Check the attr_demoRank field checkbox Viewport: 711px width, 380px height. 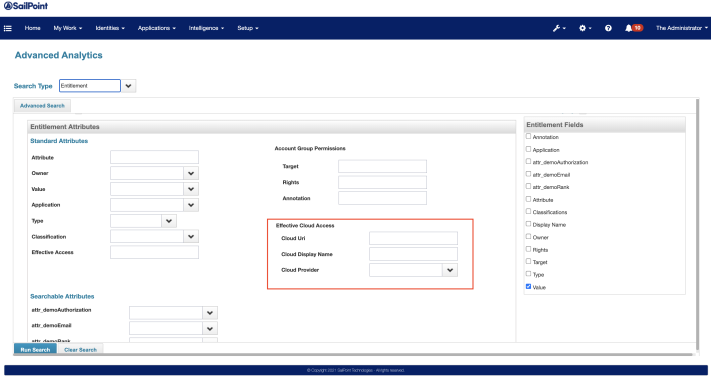point(528,186)
